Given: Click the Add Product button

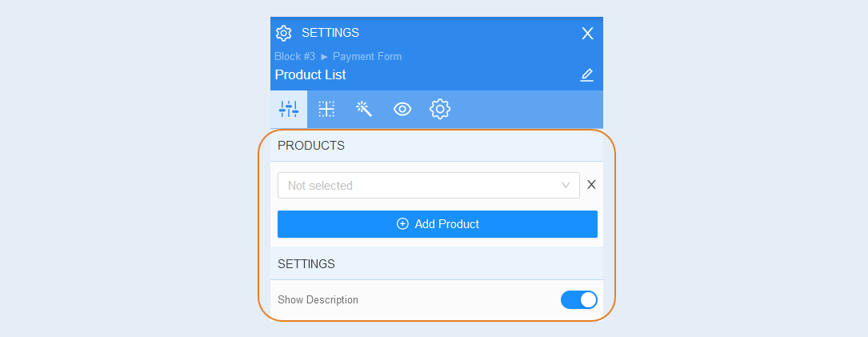Looking at the screenshot, I should [x=438, y=224].
